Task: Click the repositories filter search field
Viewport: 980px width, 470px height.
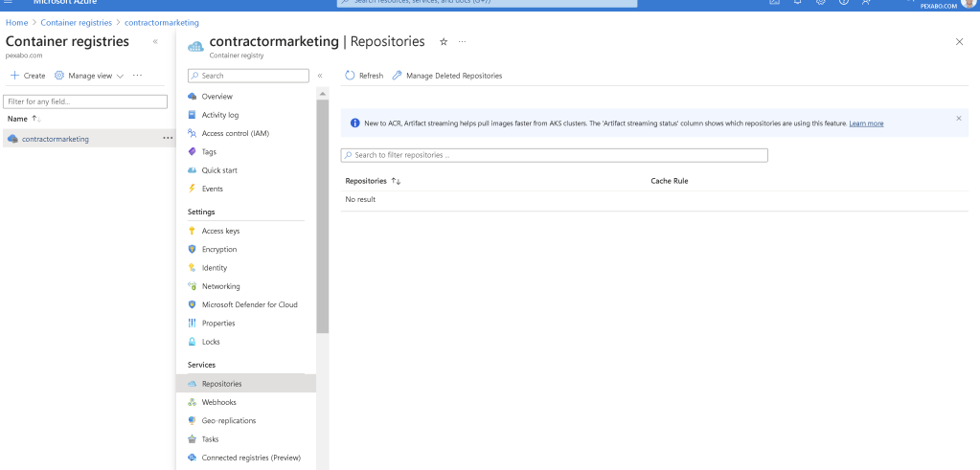Action: [x=554, y=155]
